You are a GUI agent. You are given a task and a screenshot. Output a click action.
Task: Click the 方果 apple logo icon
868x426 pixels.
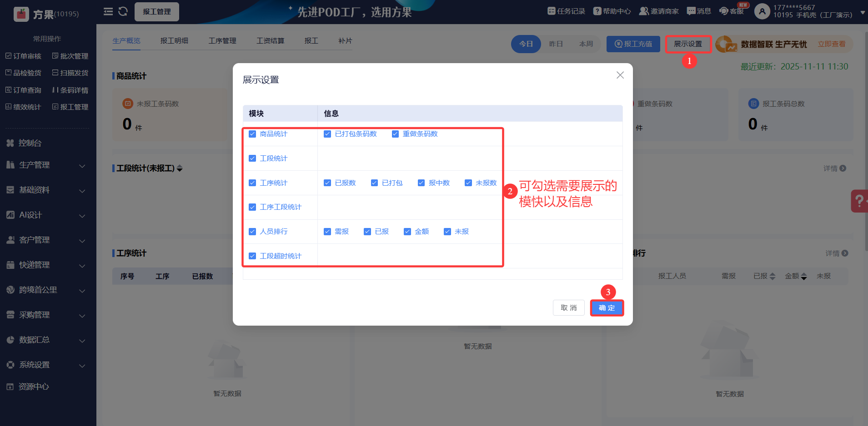(x=21, y=15)
